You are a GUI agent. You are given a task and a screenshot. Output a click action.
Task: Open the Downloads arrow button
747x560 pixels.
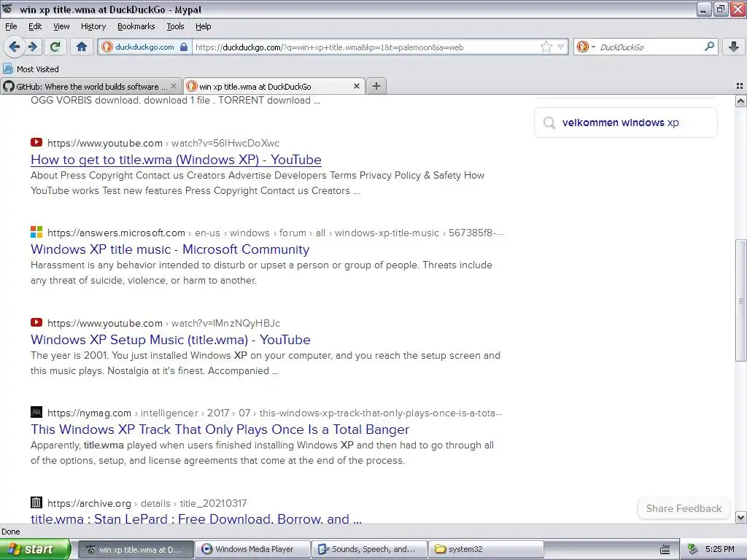tap(734, 47)
